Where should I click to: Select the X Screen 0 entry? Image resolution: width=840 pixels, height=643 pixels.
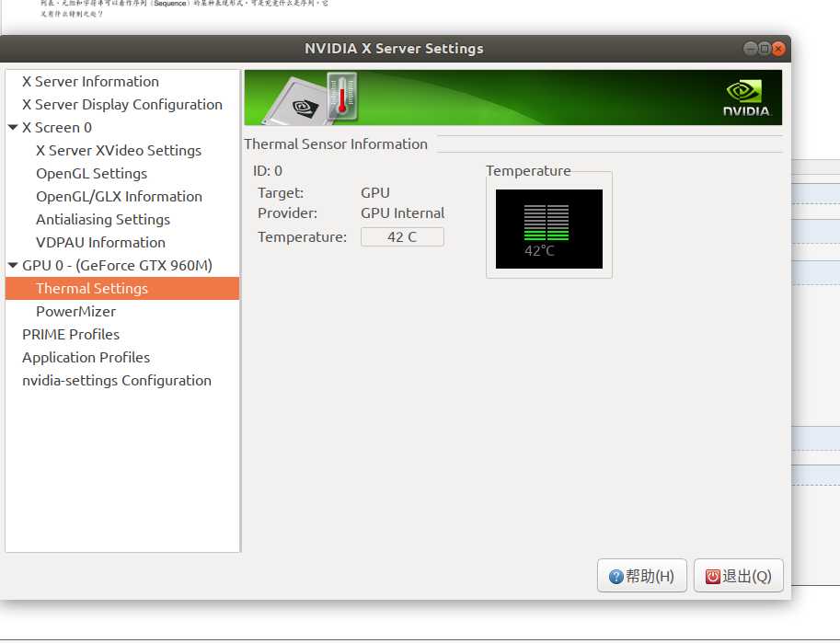pos(57,128)
